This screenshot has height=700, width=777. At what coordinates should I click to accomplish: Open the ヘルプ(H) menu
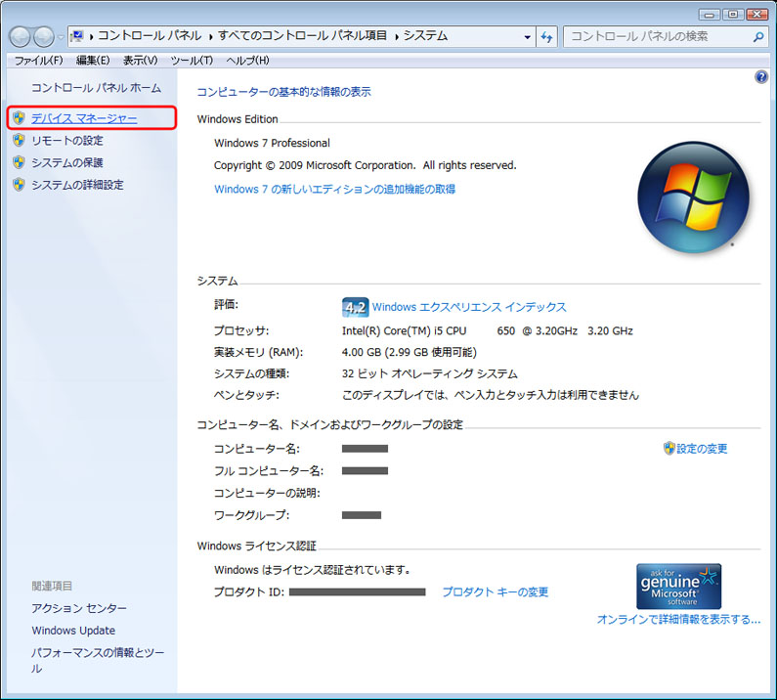(248, 61)
